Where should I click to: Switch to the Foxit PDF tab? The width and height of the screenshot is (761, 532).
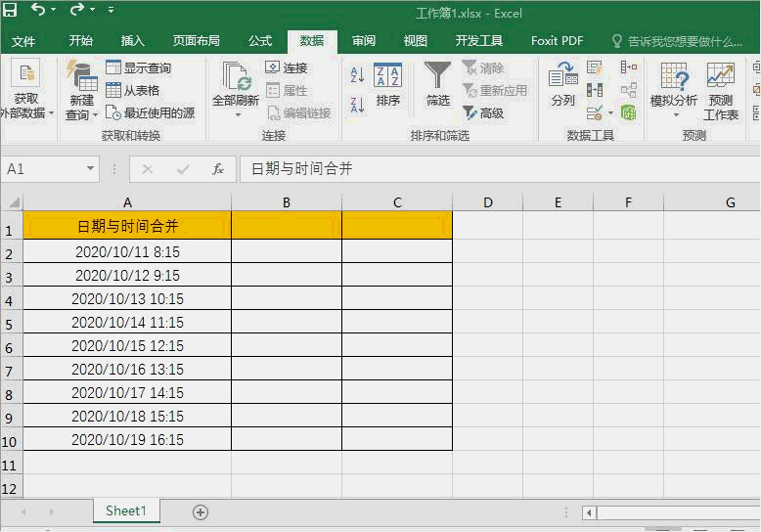[558, 41]
